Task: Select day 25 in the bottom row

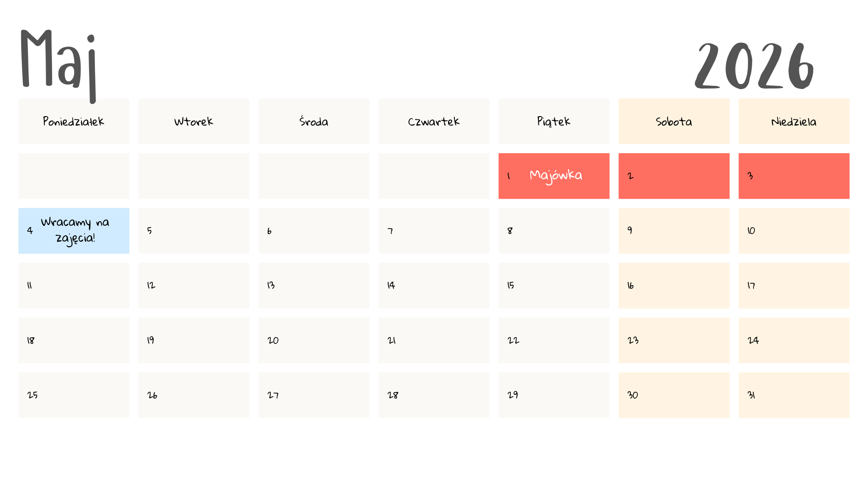Action: click(x=74, y=395)
